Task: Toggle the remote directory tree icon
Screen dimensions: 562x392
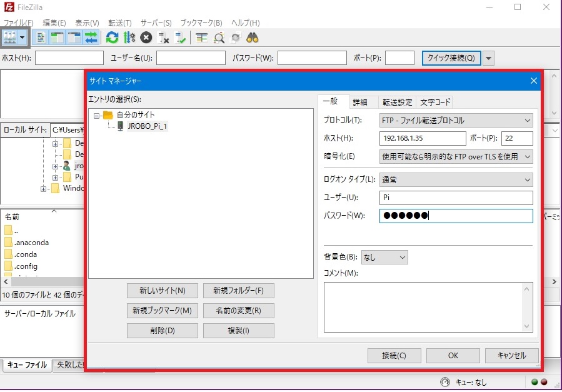Action: pos(74,38)
